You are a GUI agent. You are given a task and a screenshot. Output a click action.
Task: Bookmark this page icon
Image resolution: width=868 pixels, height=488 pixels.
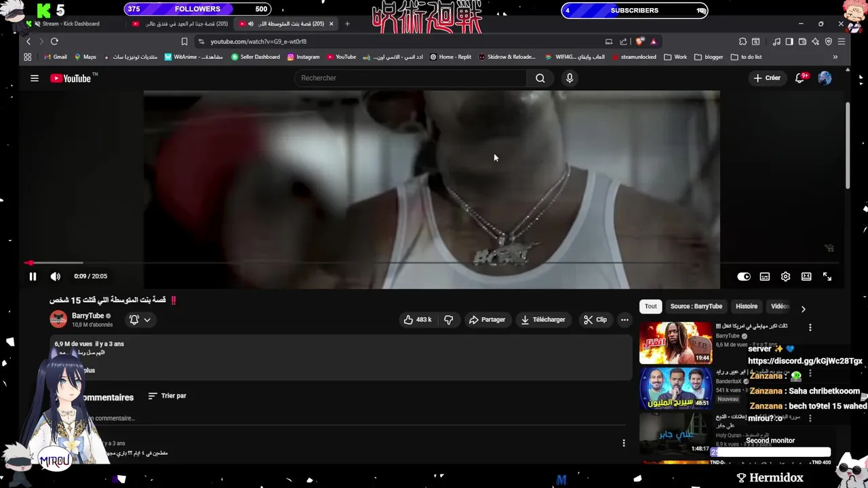184,41
